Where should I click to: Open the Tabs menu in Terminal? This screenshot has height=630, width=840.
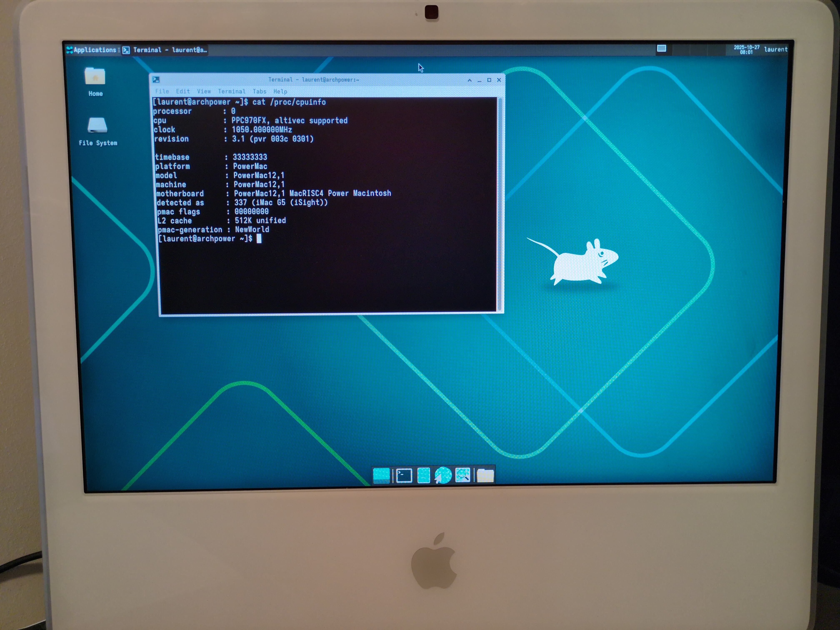pyautogui.click(x=259, y=91)
